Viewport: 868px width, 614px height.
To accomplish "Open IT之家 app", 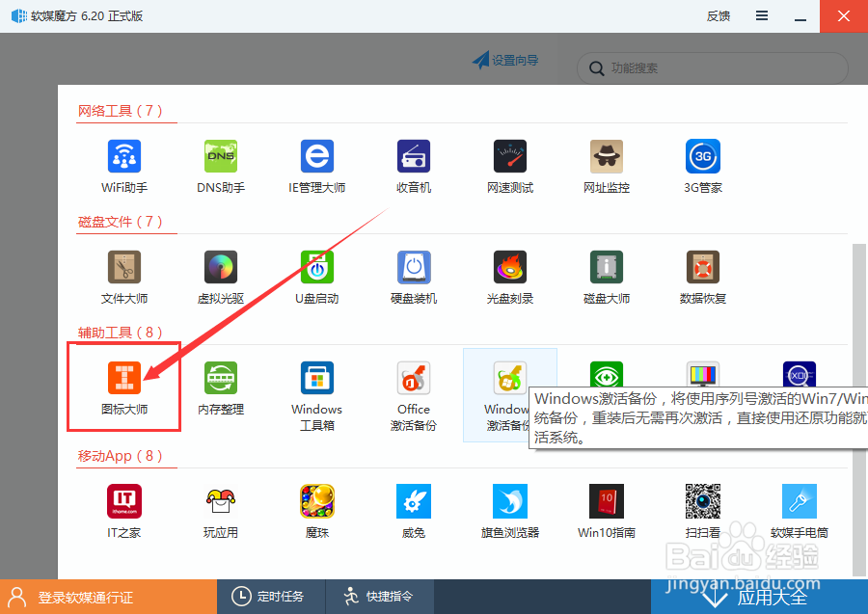I will coord(124,511).
